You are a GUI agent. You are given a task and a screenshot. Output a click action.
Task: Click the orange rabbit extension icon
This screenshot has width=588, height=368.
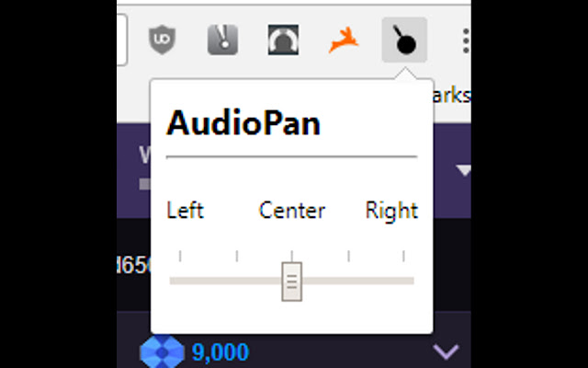point(344,40)
